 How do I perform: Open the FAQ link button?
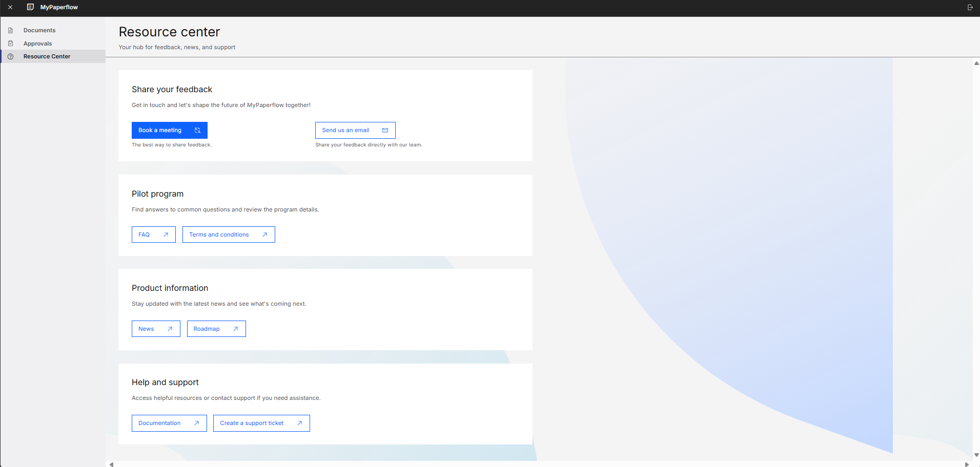pos(154,235)
